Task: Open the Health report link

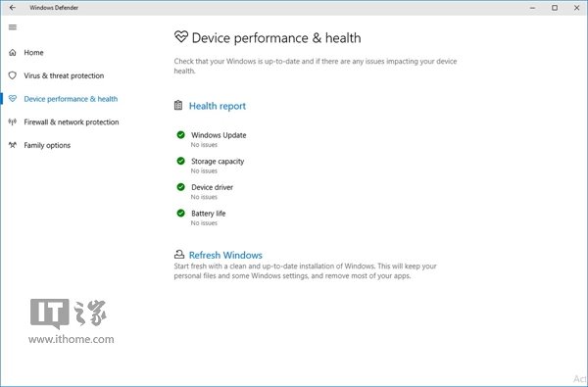Action: (218, 106)
